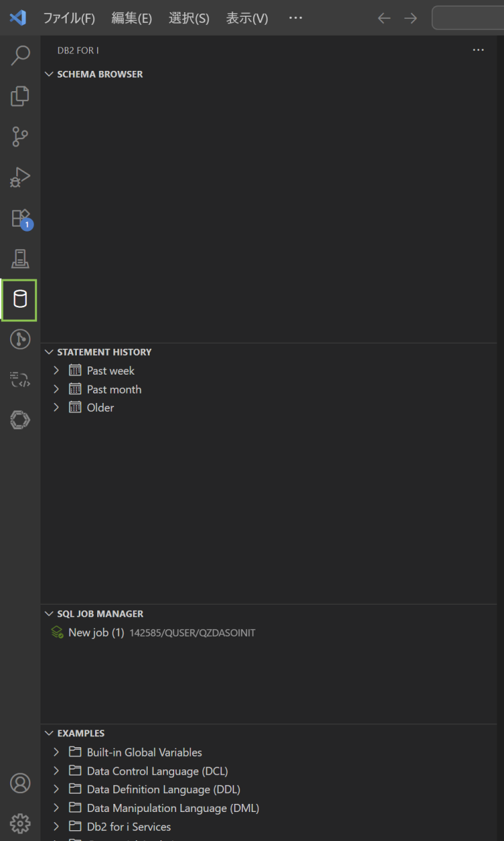Expand Data Definition Language (DDL) chevron
The height and width of the screenshot is (841, 504).
pos(57,789)
